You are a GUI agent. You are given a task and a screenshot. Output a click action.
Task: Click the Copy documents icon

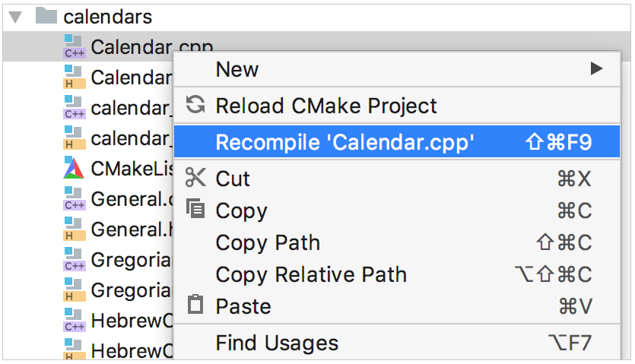coord(195,208)
